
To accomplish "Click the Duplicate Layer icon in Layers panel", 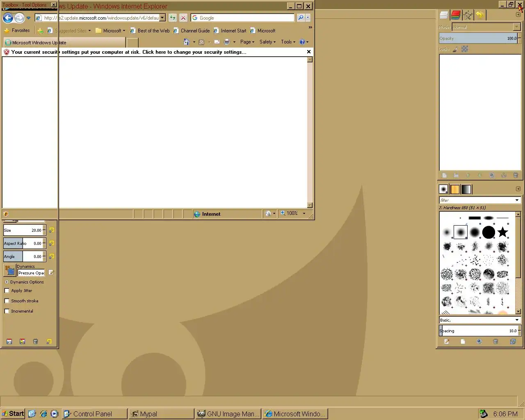I will click(x=492, y=176).
